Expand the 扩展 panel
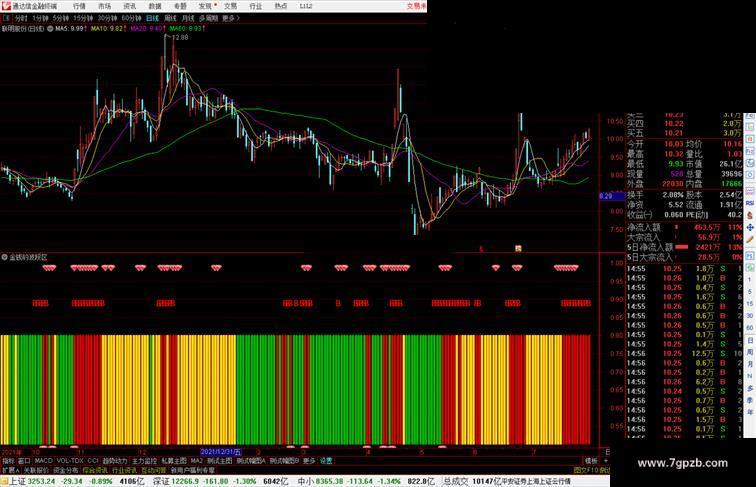Viewport: 756px width, 487px height. pyautogui.click(x=10, y=470)
